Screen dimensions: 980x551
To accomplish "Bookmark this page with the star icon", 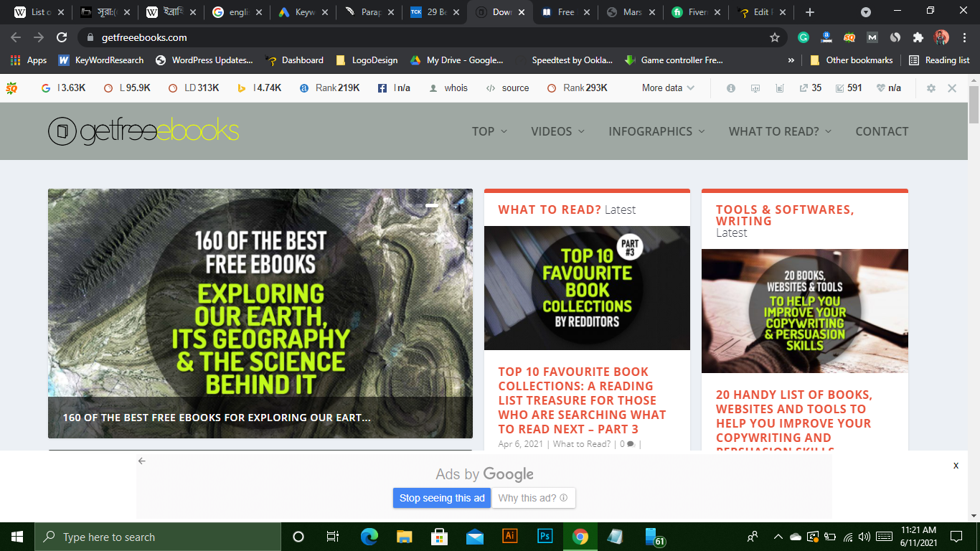I will pos(774,37).
